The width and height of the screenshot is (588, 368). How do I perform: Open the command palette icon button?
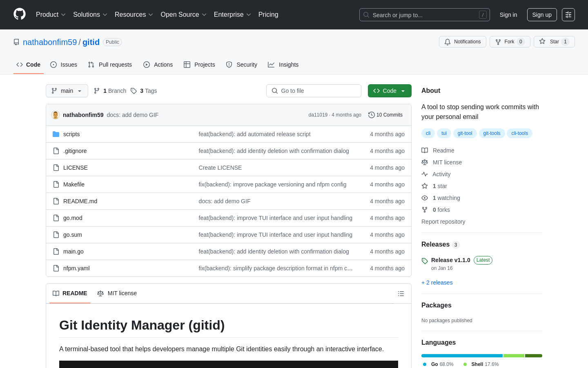[x=568, y=15]
